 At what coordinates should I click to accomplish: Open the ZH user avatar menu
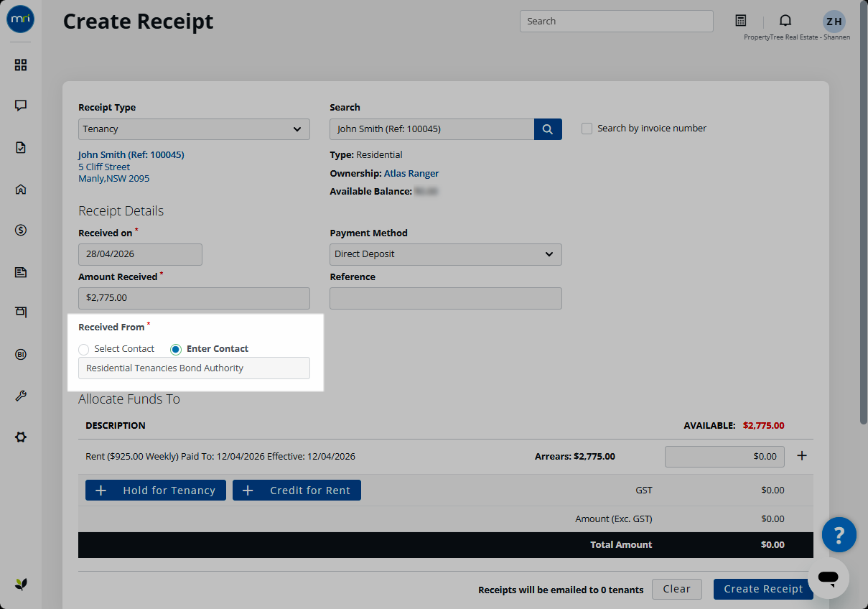coord(834,21)
